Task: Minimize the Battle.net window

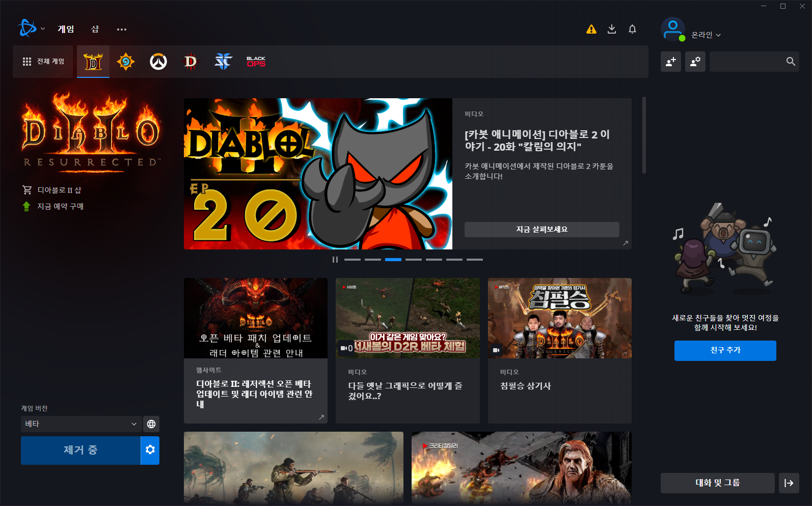Action: [x=764, y=6]
